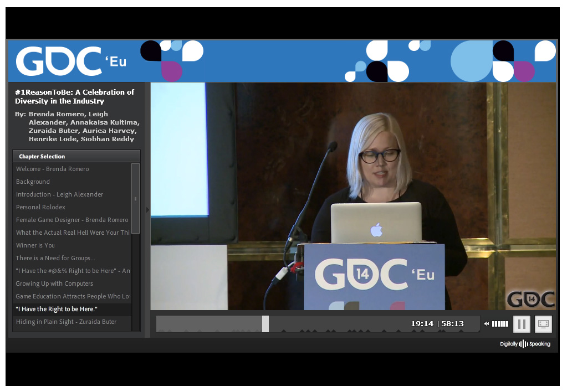Click the Digitally Speaking logo
Image resolution: width=567 pixels, height=392 pixels.
(x=525, y=344)
